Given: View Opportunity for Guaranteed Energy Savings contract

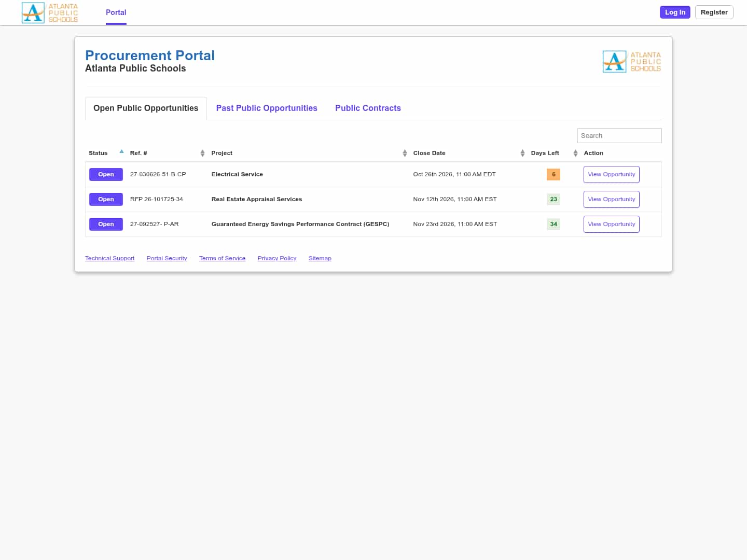Looking at the screenshot, I should point(611,224).
